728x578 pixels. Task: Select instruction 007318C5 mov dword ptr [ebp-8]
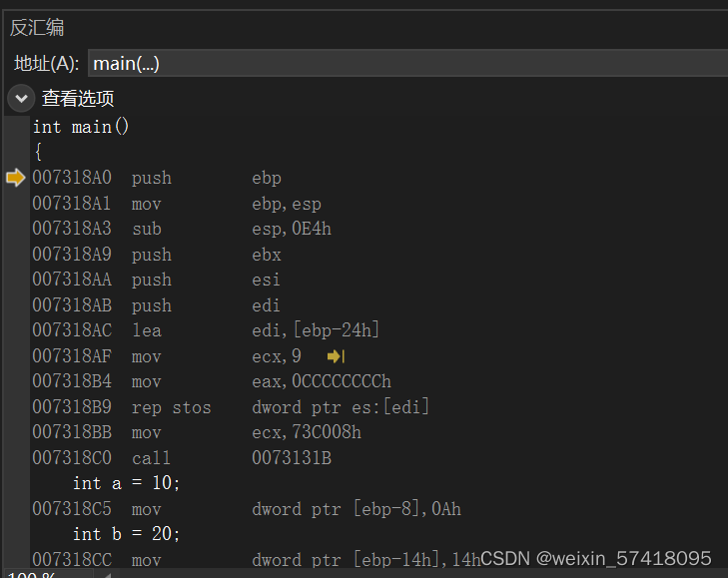pyautogui.click(x=247, y=509)
